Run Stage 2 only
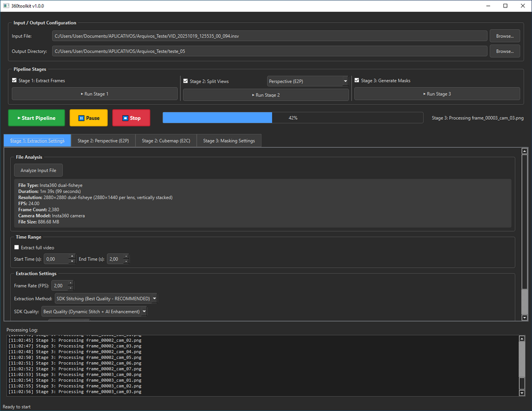Image resolution: width=532 pixels, height=411 pixels. pos(266,95)
